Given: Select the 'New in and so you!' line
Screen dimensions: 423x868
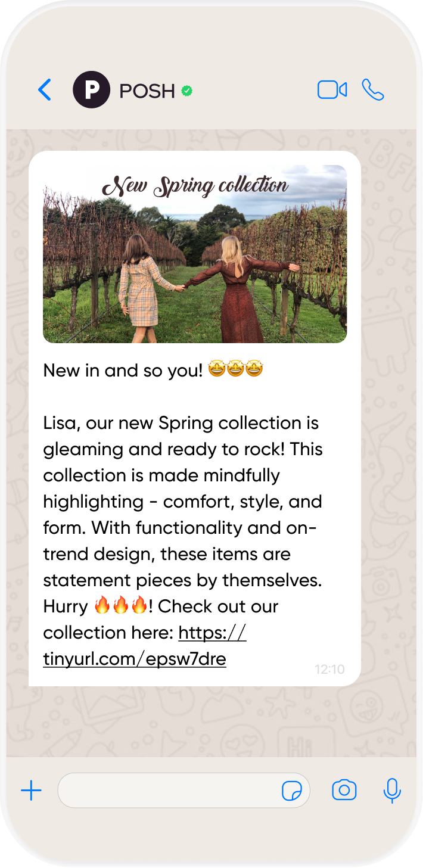Looking at the screenshot, I should (123, 371).
